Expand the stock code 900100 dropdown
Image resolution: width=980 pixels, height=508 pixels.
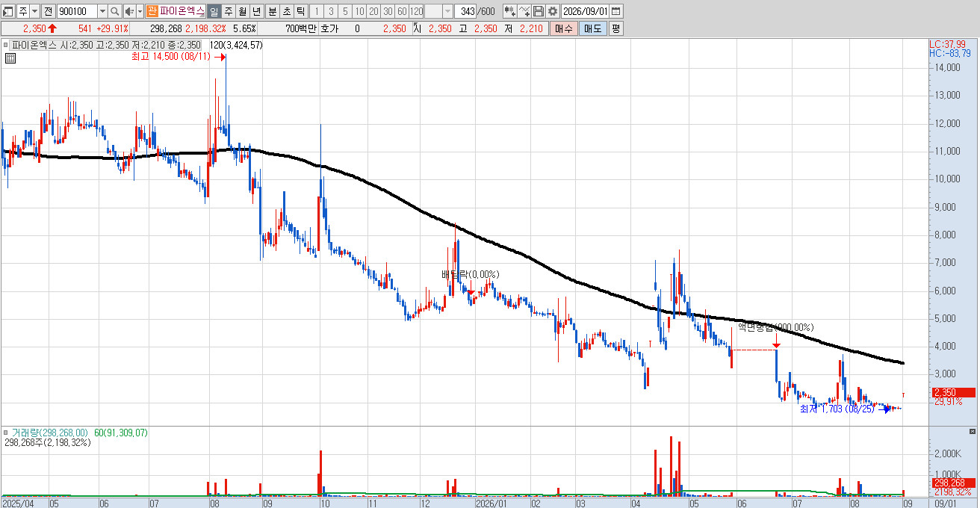click(102, 11)
